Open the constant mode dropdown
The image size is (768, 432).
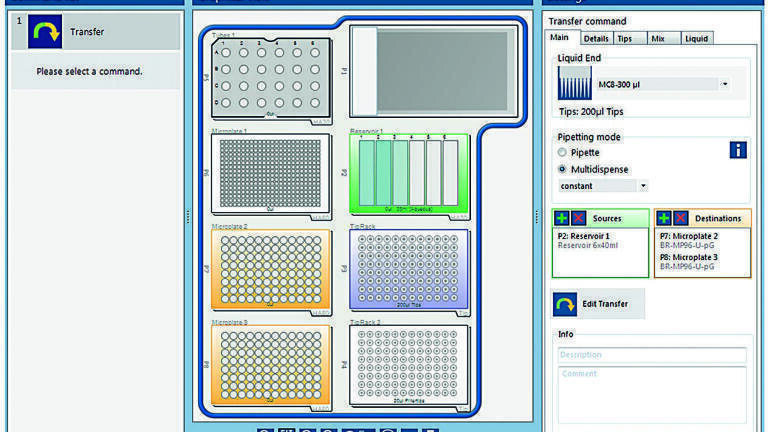643,186
